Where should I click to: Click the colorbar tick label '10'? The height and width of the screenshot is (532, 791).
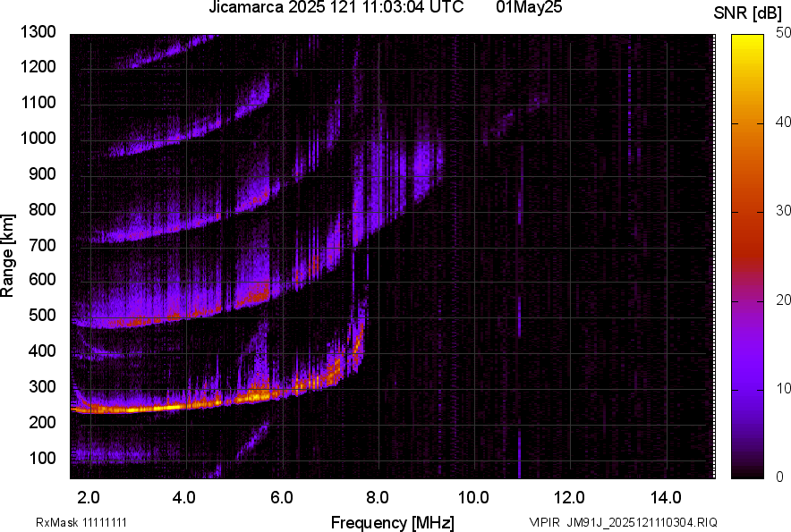pos(784,388)
